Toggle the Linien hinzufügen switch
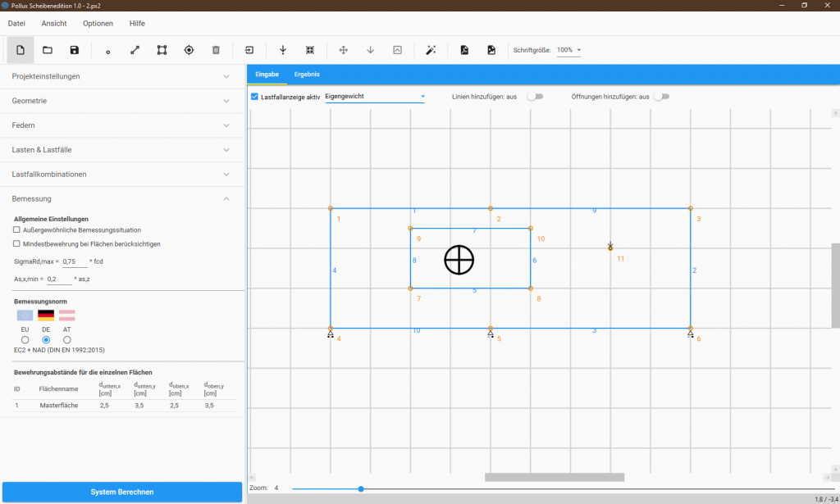 tap(535, 97)
